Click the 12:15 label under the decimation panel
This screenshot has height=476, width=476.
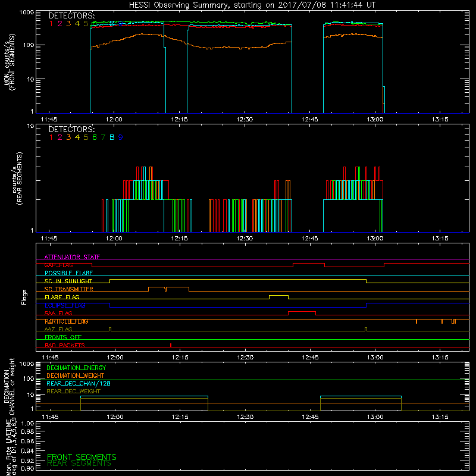pos(180,417)
